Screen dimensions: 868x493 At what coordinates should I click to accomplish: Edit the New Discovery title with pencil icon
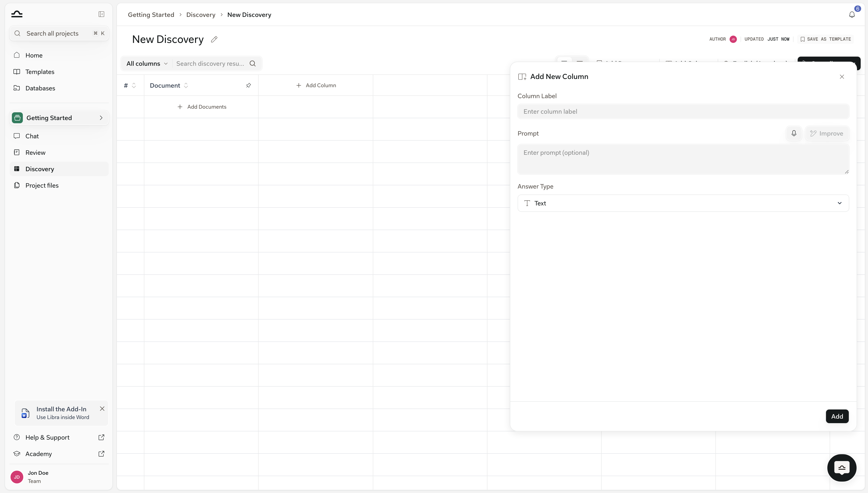(214, 39)
